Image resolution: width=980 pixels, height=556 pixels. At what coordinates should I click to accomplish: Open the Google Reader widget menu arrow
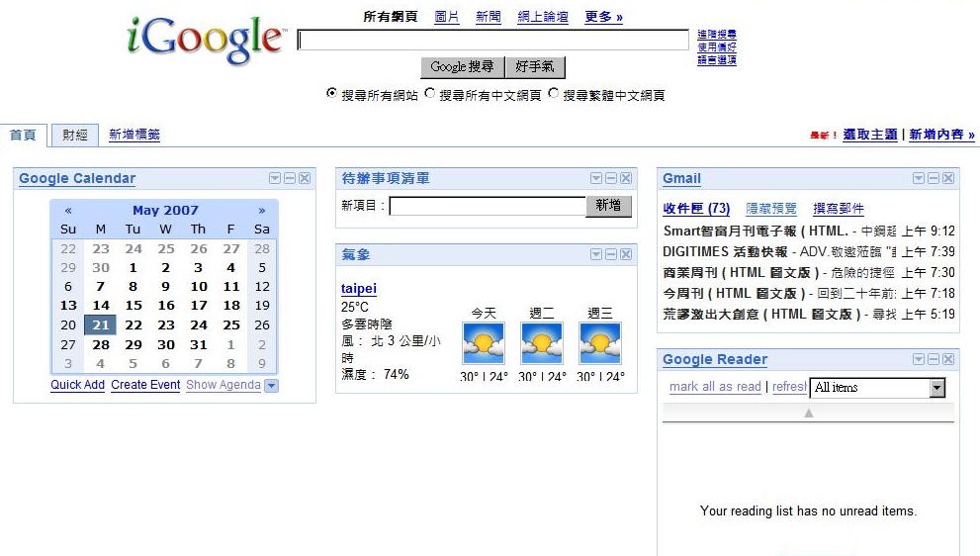(918, 359)
